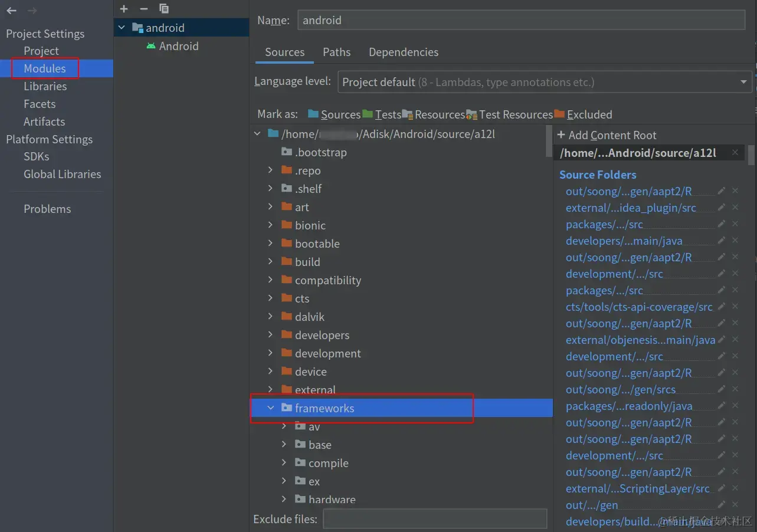Select the bootable folder row
Image resolution: width=757 pixels, height=532 pixels.
click(401, 244)
